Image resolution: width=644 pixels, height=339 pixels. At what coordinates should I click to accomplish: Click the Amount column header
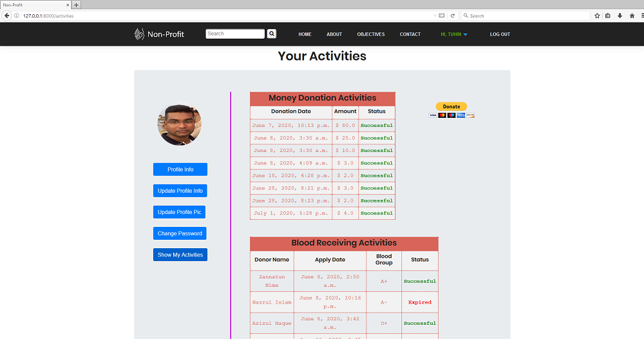[x=345, y=111]
